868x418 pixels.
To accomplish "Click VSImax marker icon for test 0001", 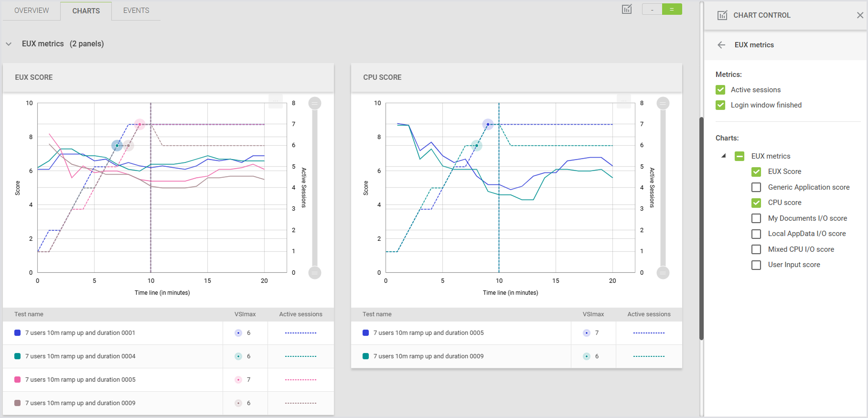I will pyautogui.click(x=238, y=333).
